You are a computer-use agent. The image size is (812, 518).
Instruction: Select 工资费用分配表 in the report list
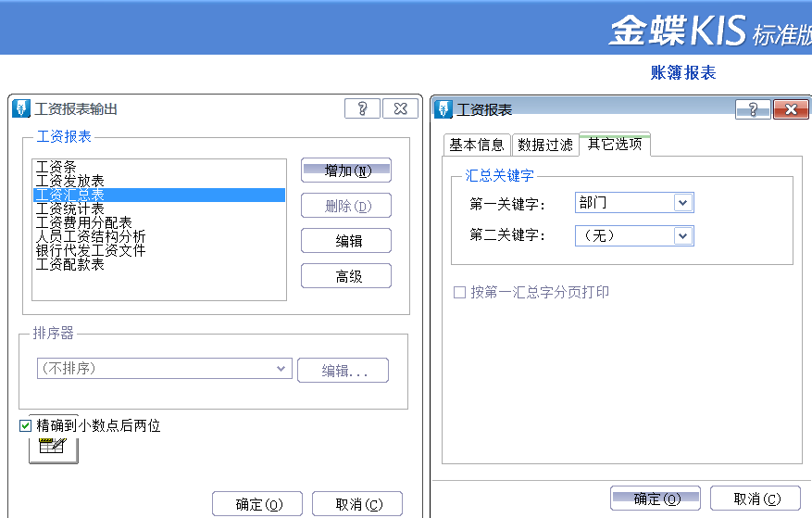pyautogui.click(x=159, y=223)
